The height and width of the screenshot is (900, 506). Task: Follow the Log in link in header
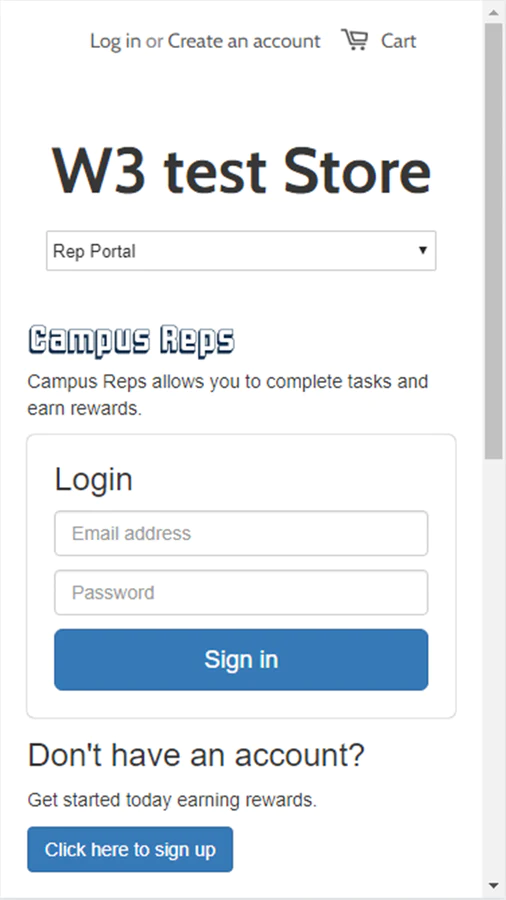115,41
